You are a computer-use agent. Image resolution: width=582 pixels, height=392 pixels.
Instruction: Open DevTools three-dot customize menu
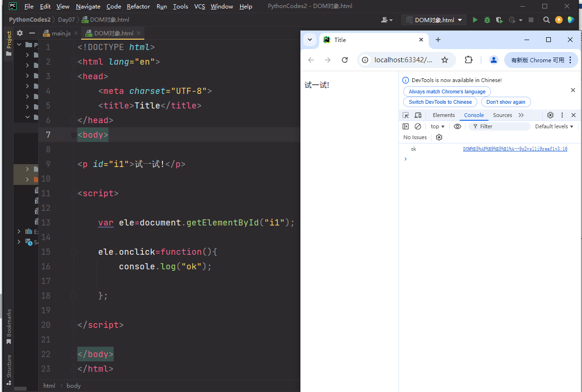pos(562,115)
